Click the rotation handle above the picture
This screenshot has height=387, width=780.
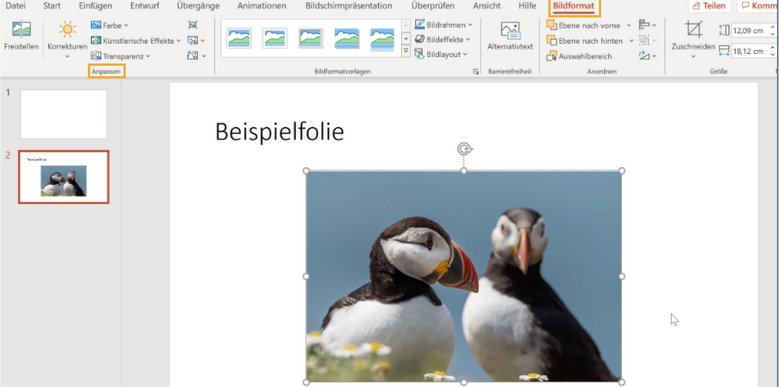point(464,149)
